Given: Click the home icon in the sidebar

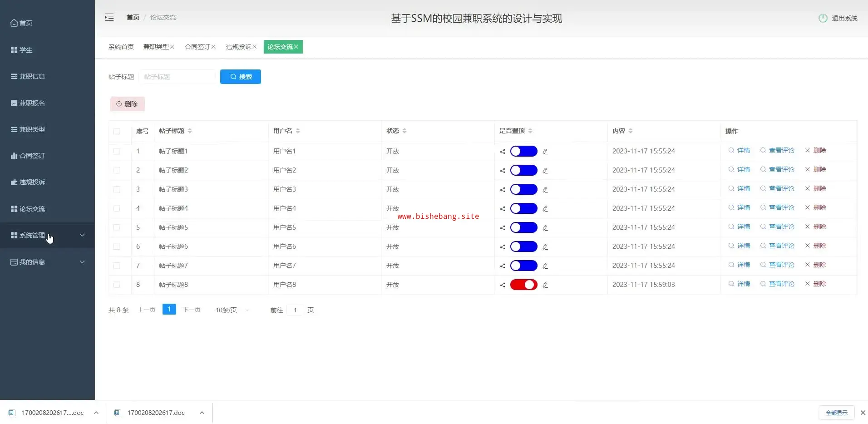Looking at the screenshot, I should [14, 23].
